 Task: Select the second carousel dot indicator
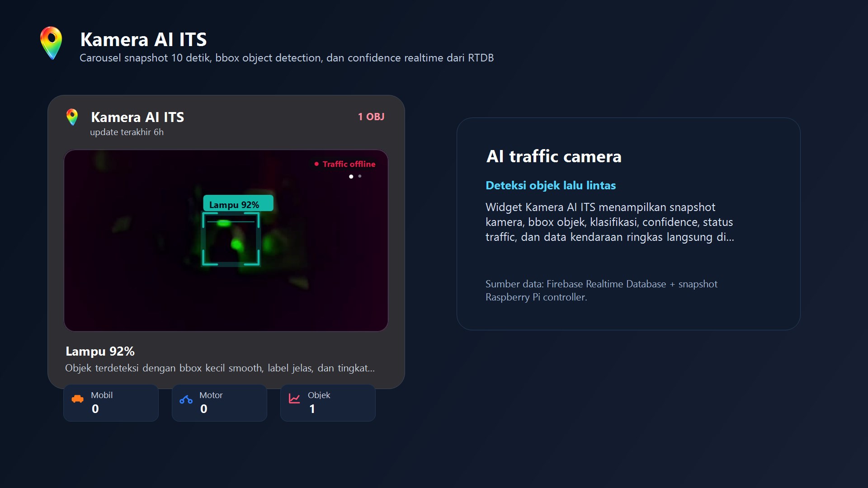point(360,176)
